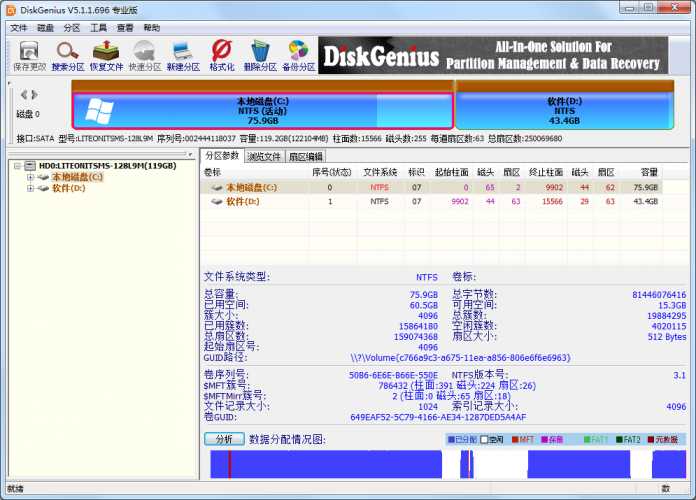Click the tree panel dropdown arrow
Viewport: 696px width, 500px height.
[x=190, y=155]
